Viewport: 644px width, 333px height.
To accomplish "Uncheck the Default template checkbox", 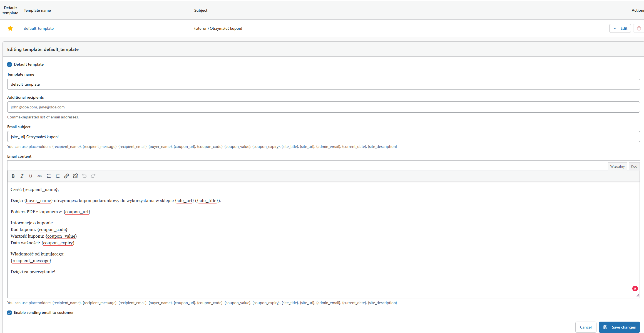I will (x=9, y=64).
